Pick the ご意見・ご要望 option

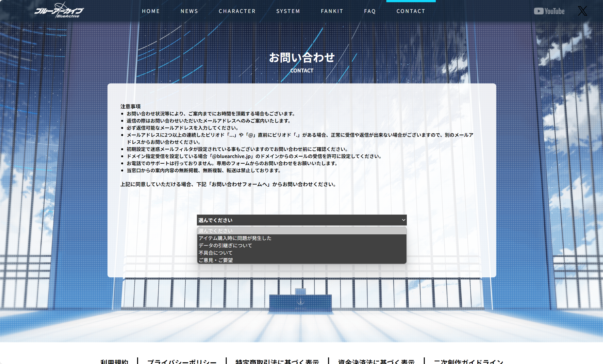[216, 260]
